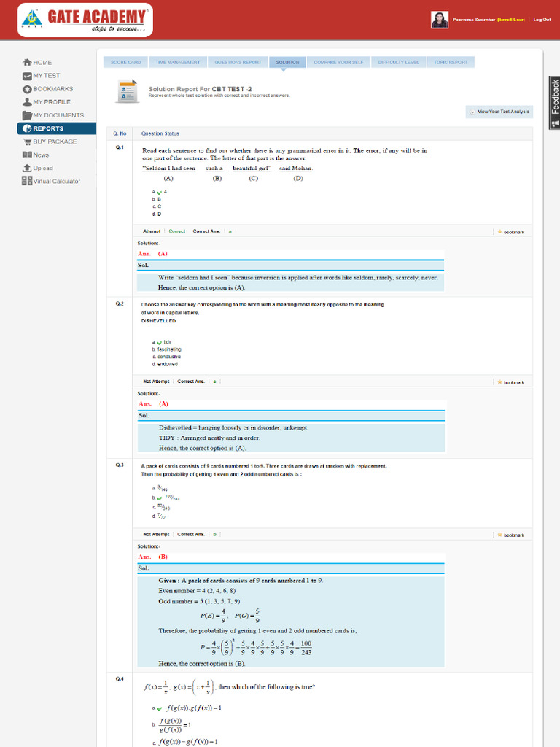This screenshot has width=560, height=747.
Task: Click option d. D in Q.1
Action: tap(157, 214)
